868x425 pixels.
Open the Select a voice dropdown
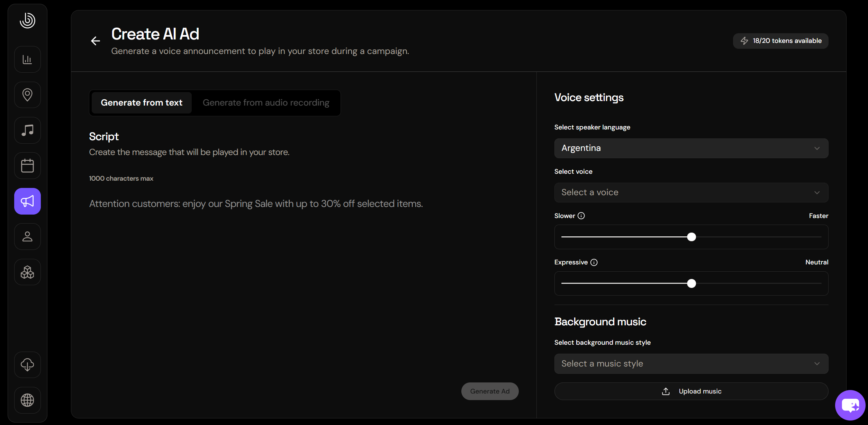click(x=691, y=193)
